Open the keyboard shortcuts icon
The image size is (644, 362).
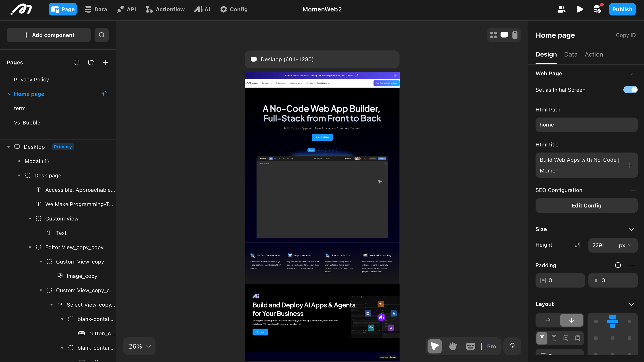[x=470, y=346]
